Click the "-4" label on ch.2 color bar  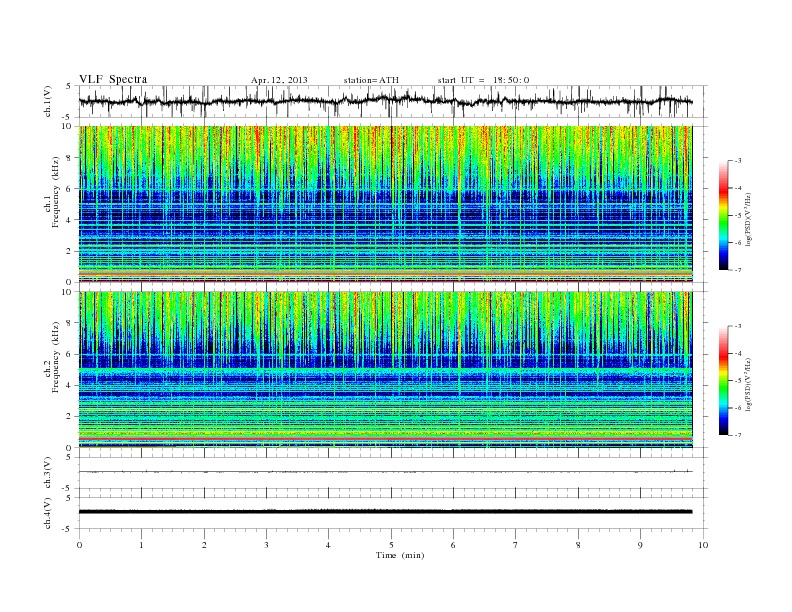[738, 353]
